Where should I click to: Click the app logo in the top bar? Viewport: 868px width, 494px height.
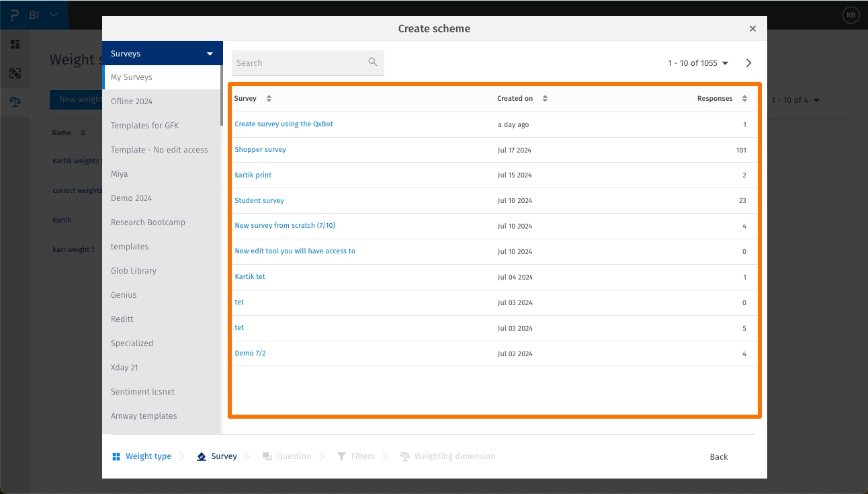tap(14, 15)
